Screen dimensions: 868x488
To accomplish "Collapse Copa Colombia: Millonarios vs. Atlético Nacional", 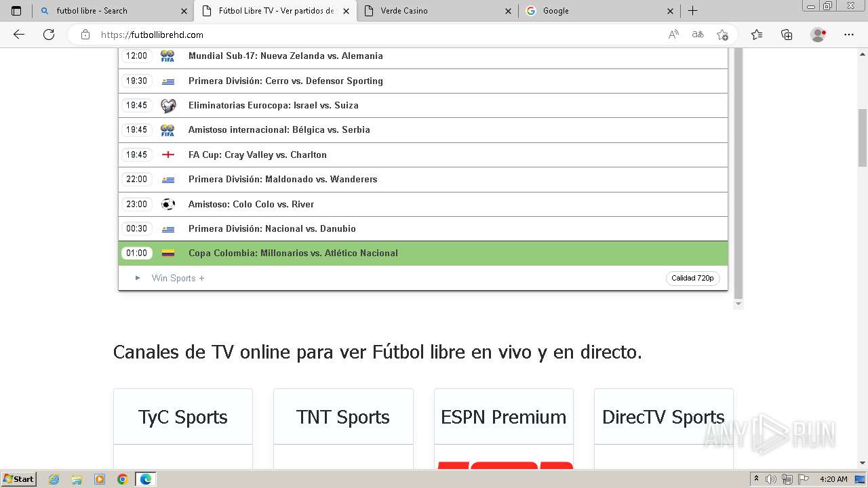I will coord(423,253).
